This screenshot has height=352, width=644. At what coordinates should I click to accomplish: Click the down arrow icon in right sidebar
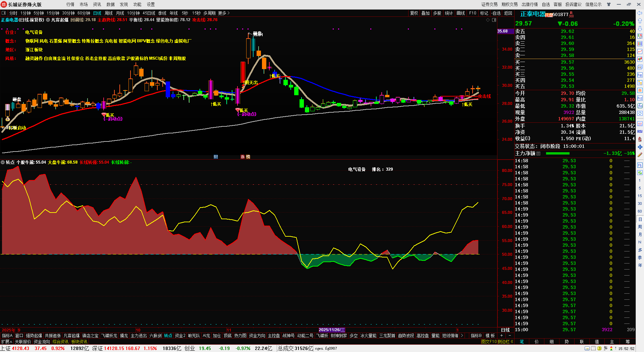tap(640, 28)
